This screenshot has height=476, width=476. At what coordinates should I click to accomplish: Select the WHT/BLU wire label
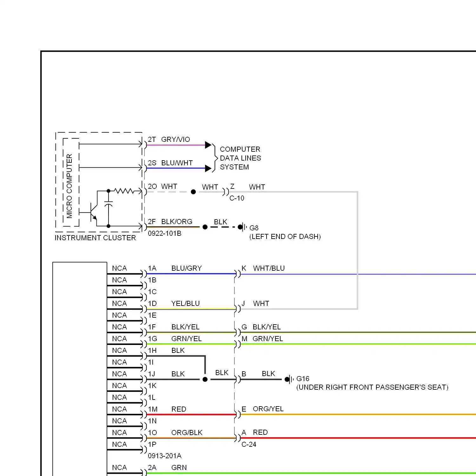click(269, 268)
